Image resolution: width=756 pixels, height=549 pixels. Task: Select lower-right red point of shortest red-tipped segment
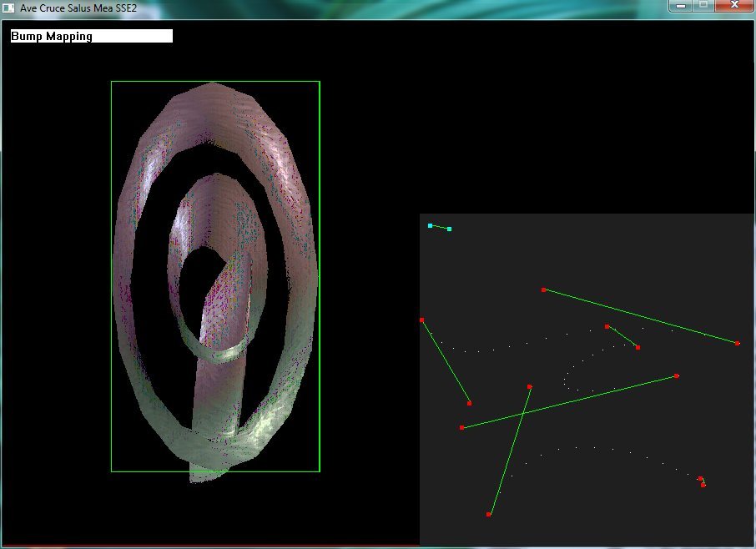(x=638, y=347)
